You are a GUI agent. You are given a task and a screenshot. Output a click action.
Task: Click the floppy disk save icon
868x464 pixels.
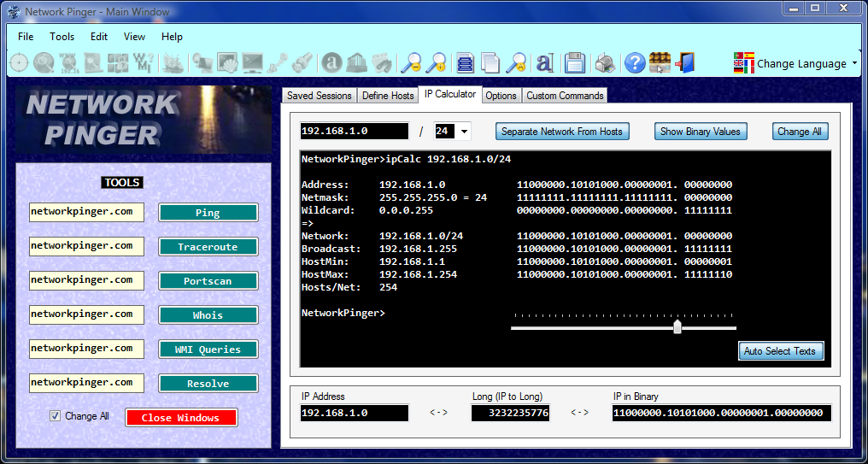pyautogui.click(x=575, y=62)
